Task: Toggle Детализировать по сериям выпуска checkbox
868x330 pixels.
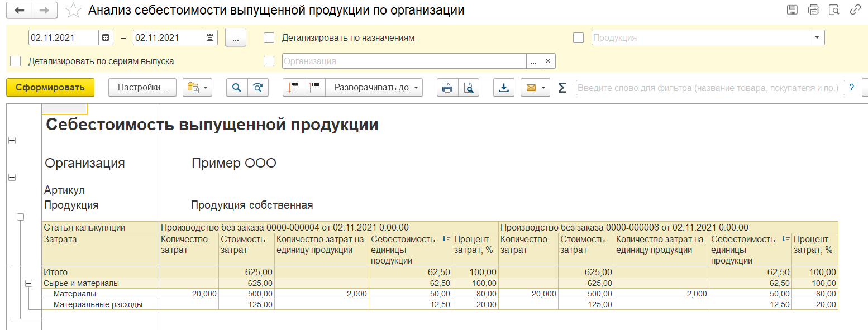Action: click(x=16, y=61)
